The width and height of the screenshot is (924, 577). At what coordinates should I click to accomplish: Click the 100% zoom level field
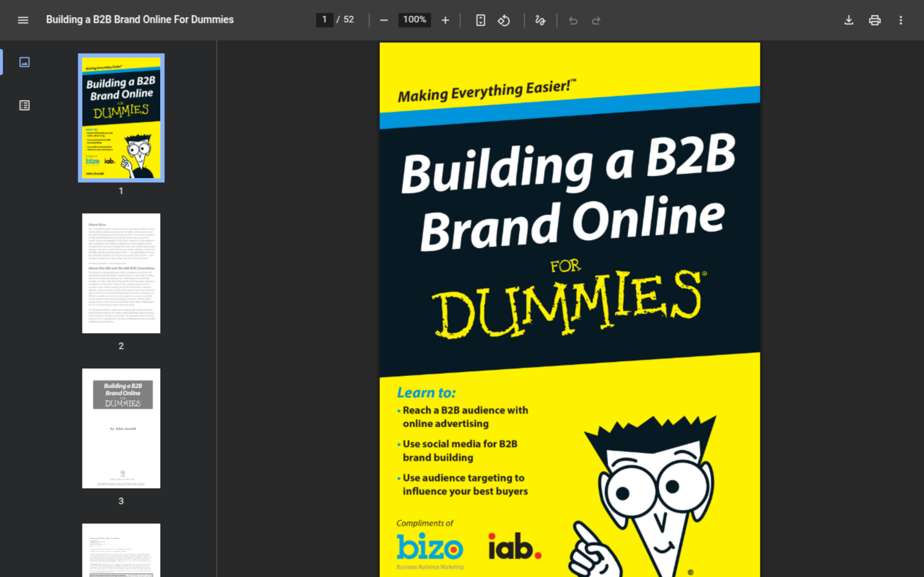[414, 20]
